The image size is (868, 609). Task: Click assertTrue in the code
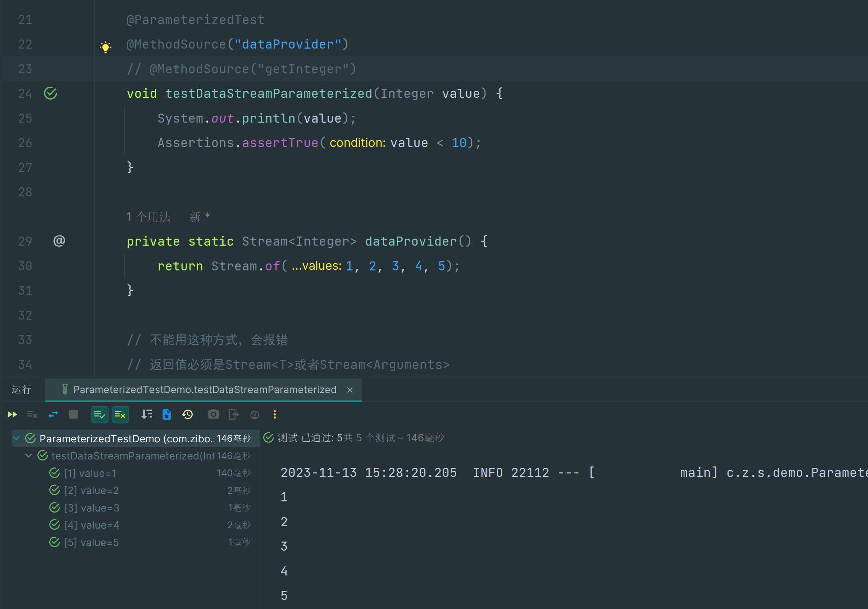(280, 143)
